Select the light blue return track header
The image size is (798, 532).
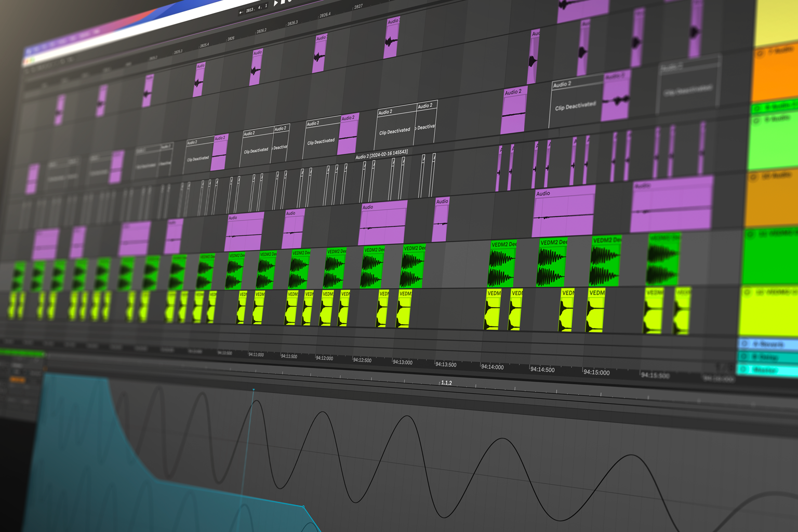pyautogui.click(x=767, y=344)
